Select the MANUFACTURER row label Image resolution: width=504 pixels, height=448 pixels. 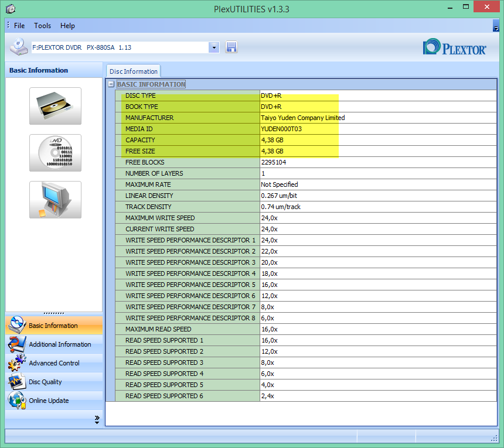pos(149,118)
